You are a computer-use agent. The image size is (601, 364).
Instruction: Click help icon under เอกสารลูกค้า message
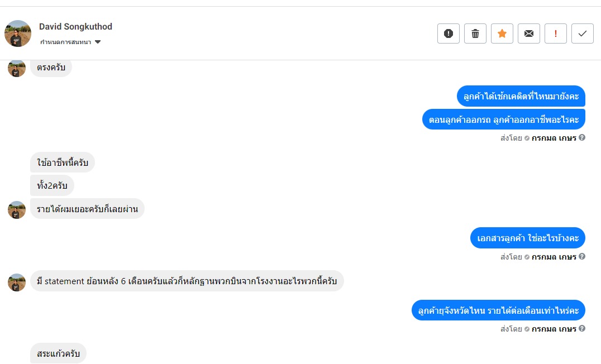582,257
